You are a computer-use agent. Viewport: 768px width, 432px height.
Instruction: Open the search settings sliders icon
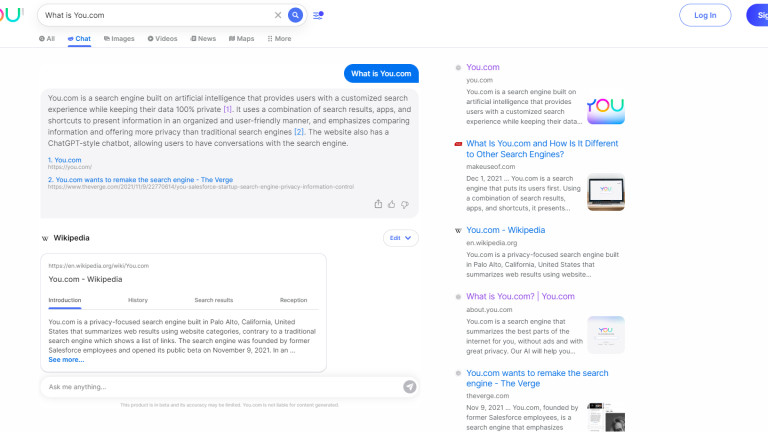318,15
